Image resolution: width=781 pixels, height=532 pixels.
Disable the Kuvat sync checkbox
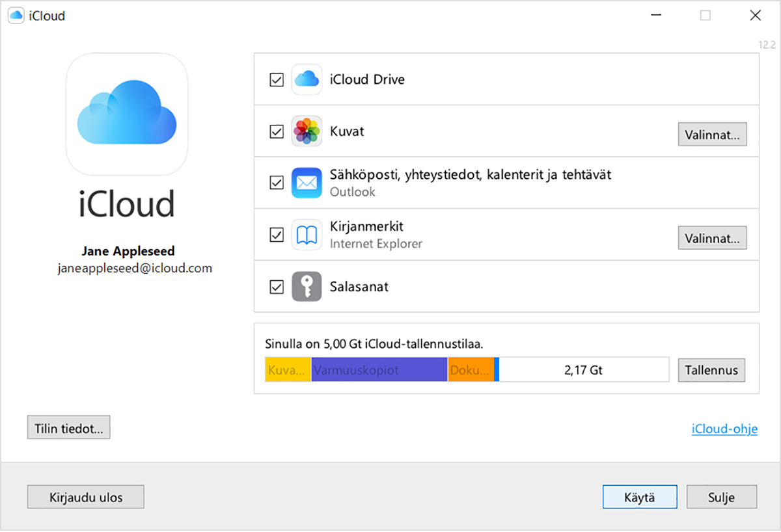click(276, 131)
